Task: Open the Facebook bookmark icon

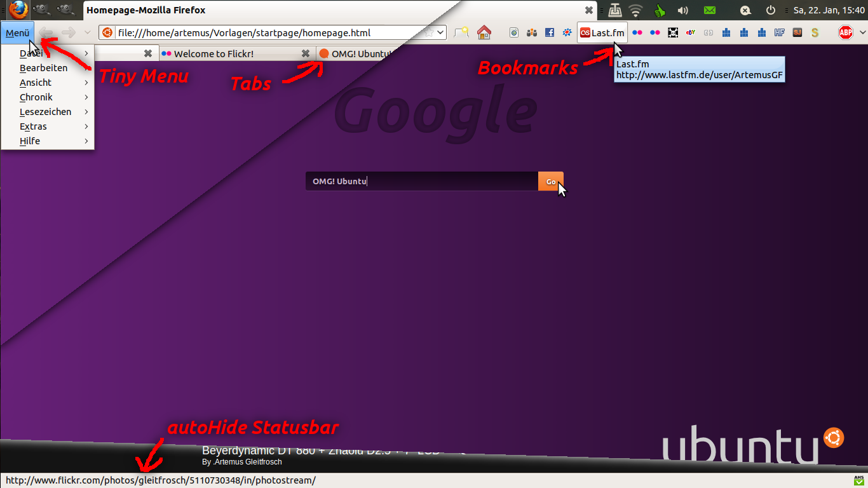Action: 550,32
